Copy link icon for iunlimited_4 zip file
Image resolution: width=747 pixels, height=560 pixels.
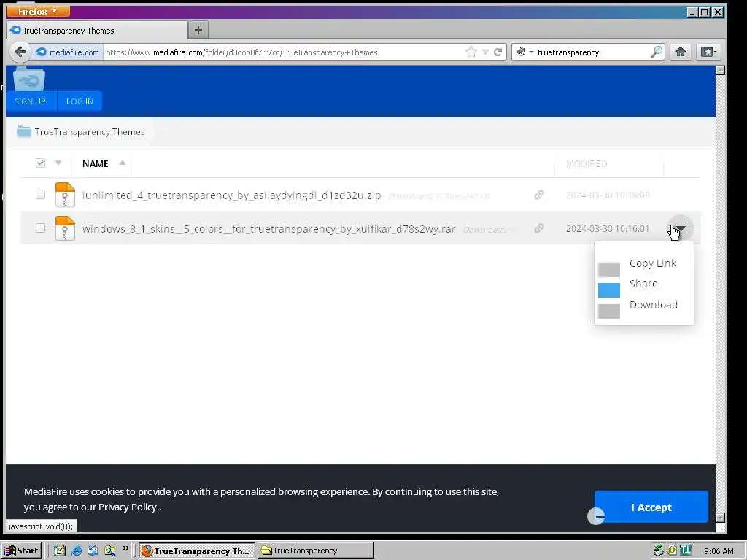point(539,195)
